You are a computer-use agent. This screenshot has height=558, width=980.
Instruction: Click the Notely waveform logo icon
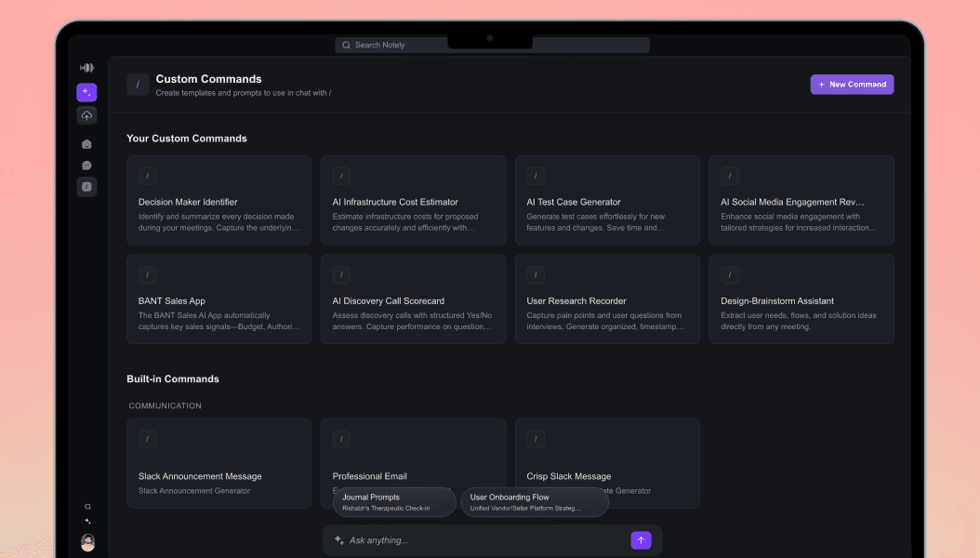click(86, 68)
